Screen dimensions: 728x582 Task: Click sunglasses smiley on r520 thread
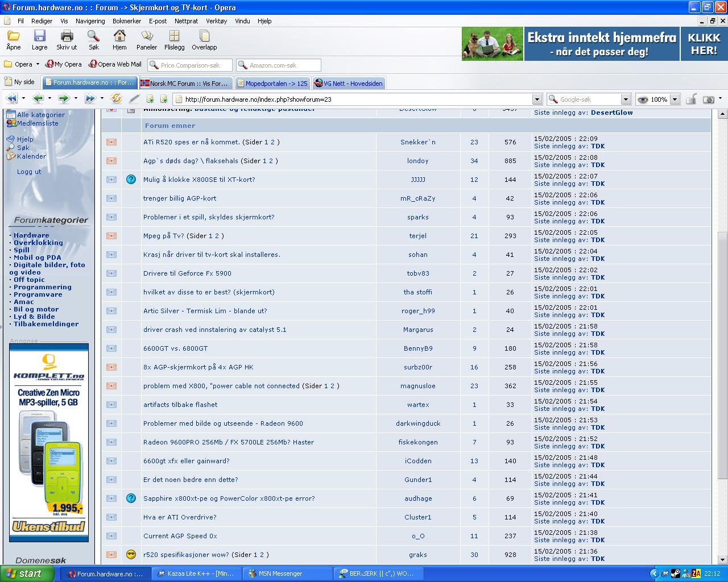[x=131, y=555]
